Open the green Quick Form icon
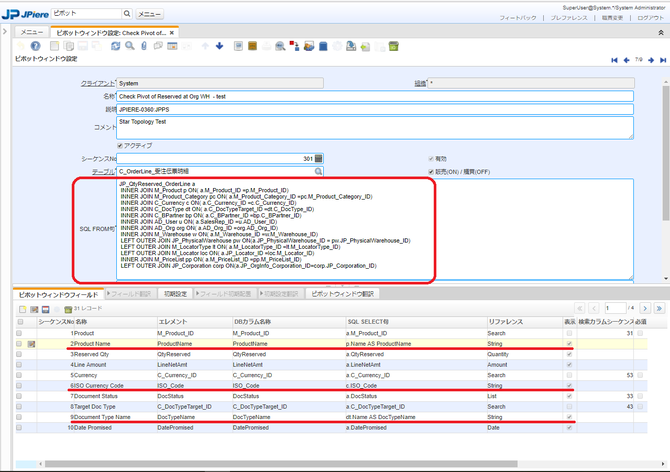Screen dimensions: 670x472 (394, 46)
